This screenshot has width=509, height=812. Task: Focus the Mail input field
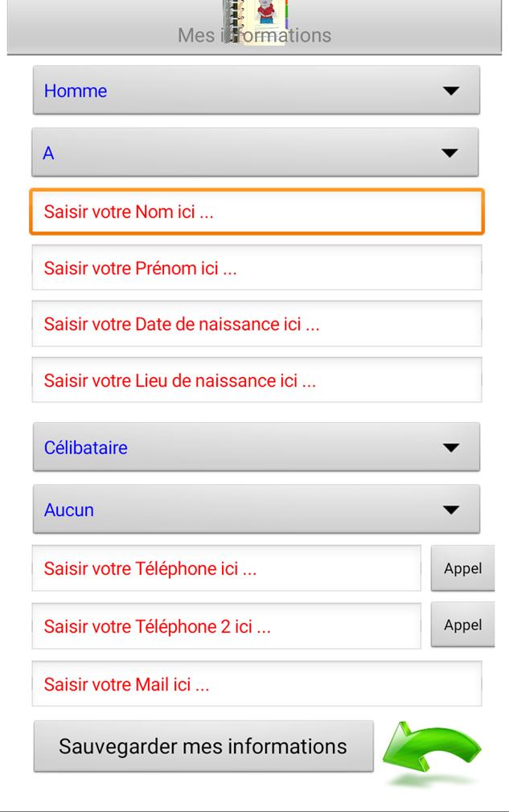(x=257, y=683)
